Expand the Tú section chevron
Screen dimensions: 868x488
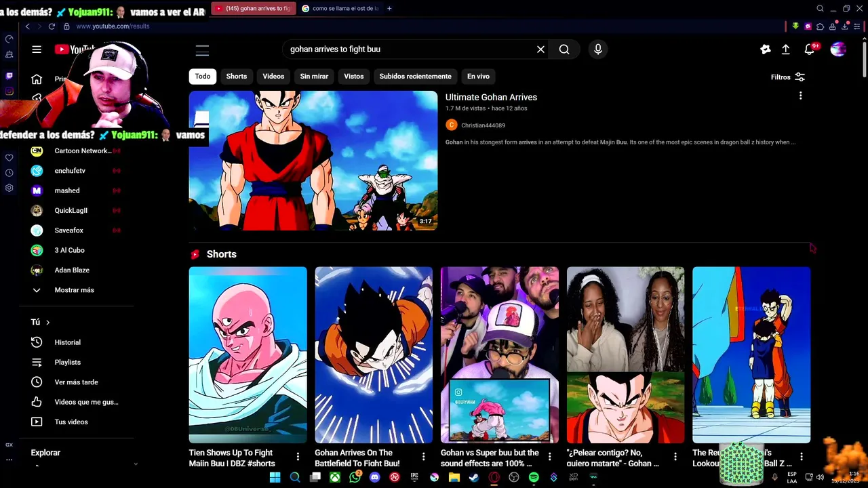[47, 323]
